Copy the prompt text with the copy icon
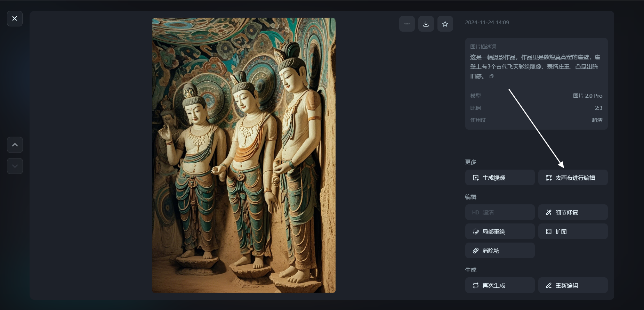 point(491,76)
